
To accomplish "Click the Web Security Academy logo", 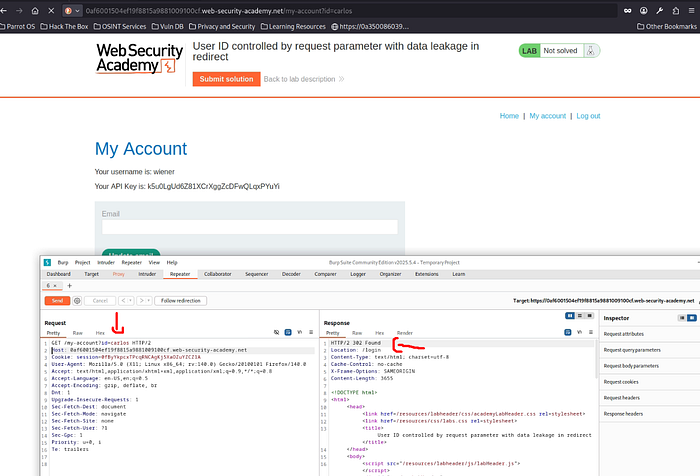I will pos(139,58).
